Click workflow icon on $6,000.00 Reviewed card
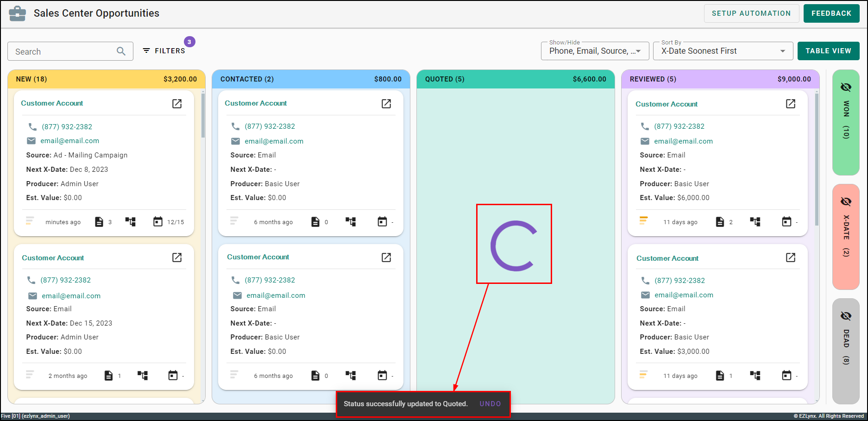Screen dimensions: 868x421 pos(755,222)
